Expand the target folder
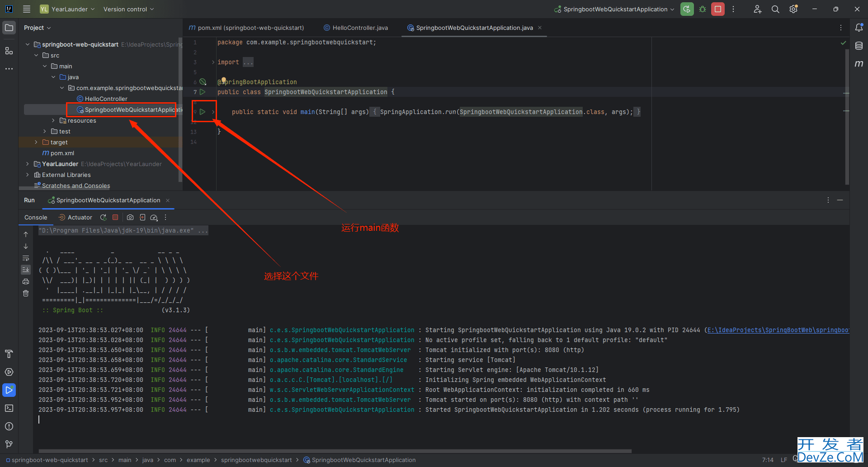 tap(36, 142)
